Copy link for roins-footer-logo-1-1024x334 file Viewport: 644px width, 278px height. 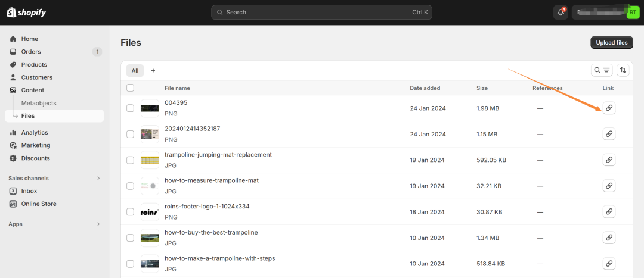[x=609, y=211]
